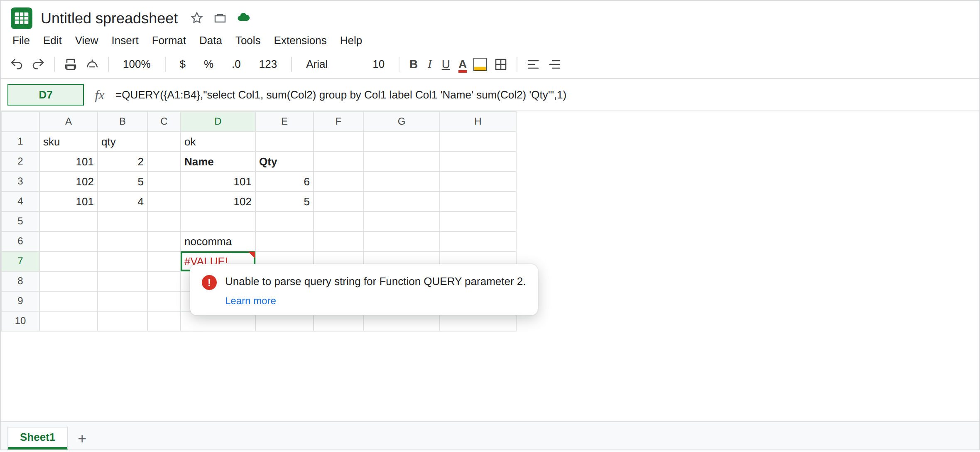Select cell B4 with value 4
The image size is (980, 452).
tap(122, 201)
